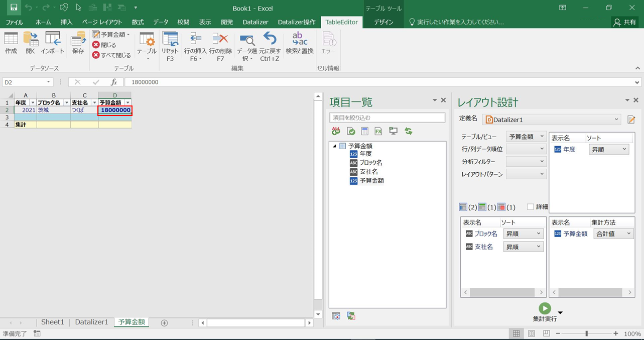Select the Sheet1 worksheet tab

pos(53,322)
